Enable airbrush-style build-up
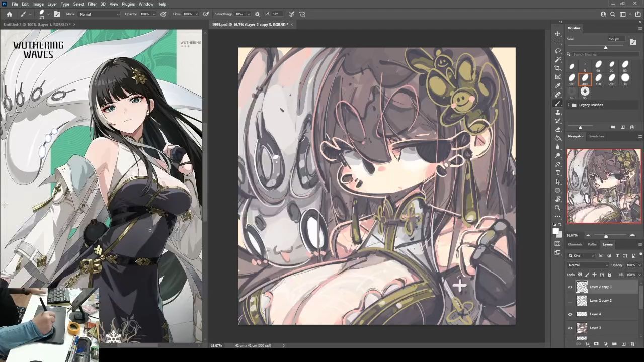The width and height of the screenshot is (644, 362). 206,14
